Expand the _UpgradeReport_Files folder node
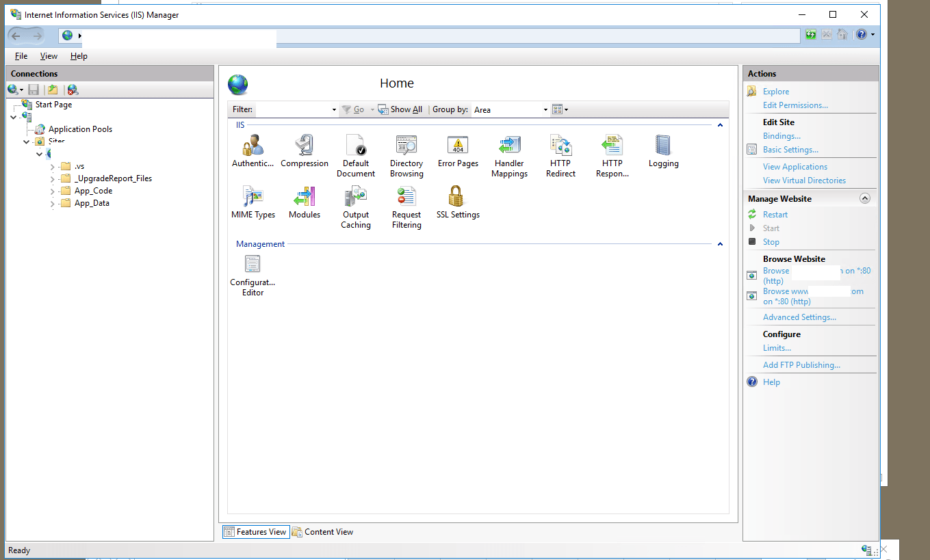The image size is (930, 560). 53,178
